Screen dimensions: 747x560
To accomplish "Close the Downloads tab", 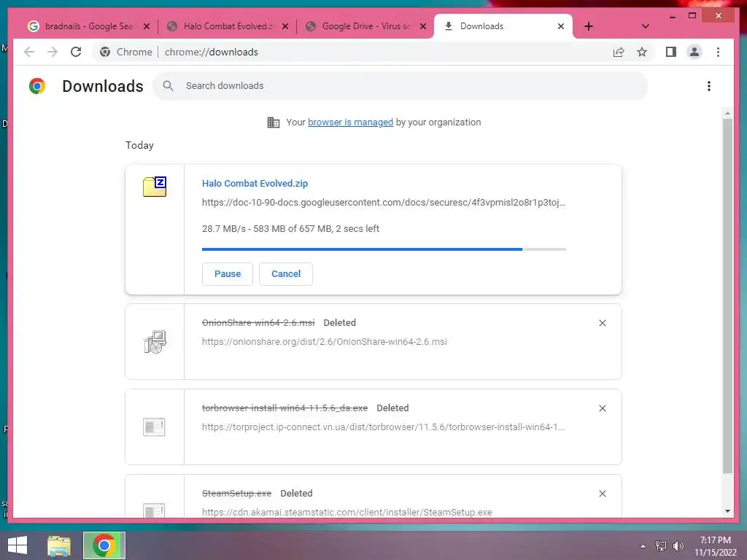I will [561, 26].
